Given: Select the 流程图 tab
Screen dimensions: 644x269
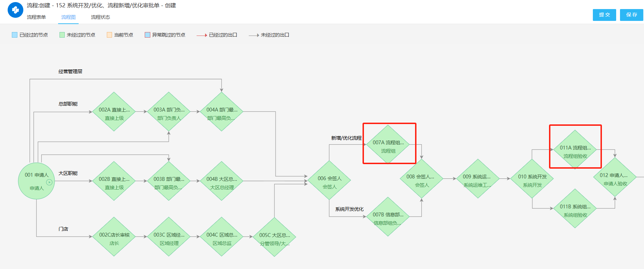Looking at the screenshot, I should [68, 17].
